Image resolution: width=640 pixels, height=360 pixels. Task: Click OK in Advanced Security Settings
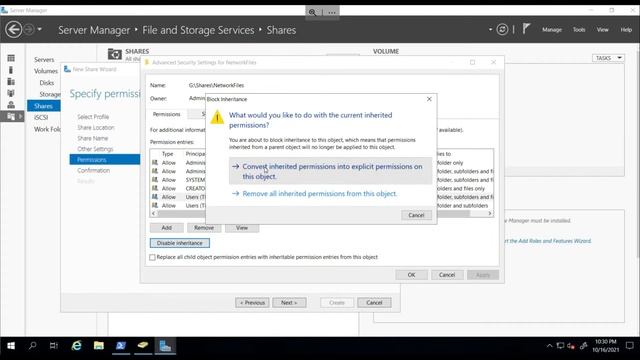pos(411,275)
